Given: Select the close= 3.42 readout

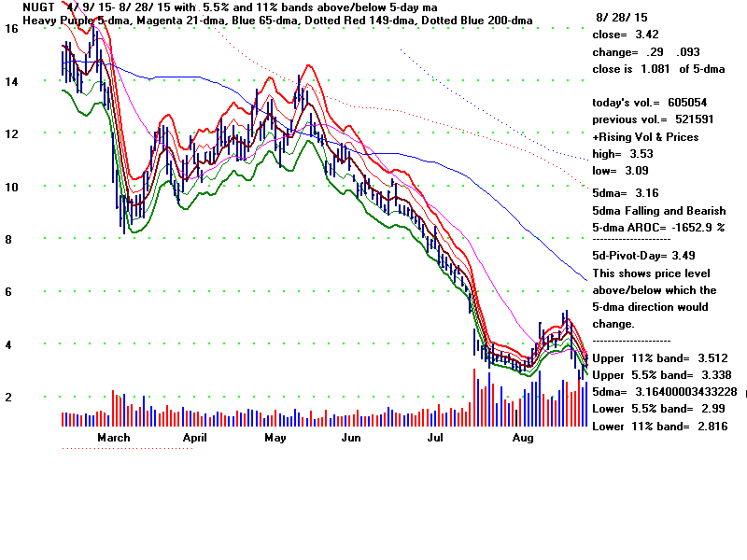Looking at the screenshot, I should pos(622,35).
